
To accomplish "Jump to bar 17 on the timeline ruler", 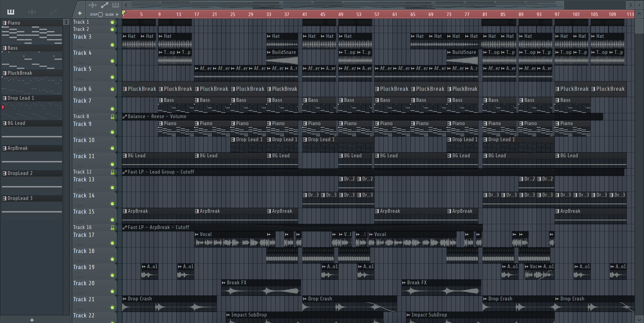I will [197, 15].
